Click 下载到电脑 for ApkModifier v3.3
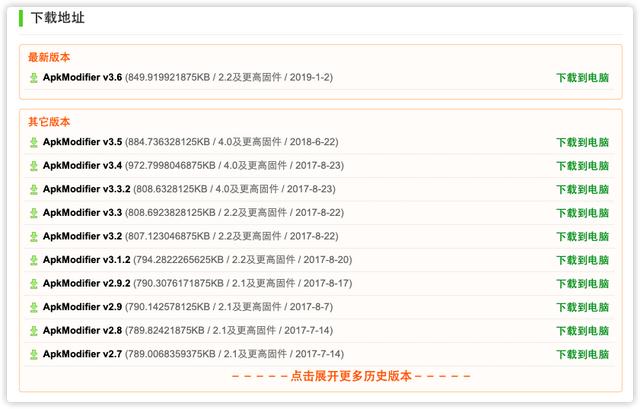640x409 pixels. click(x=582, y=213)
